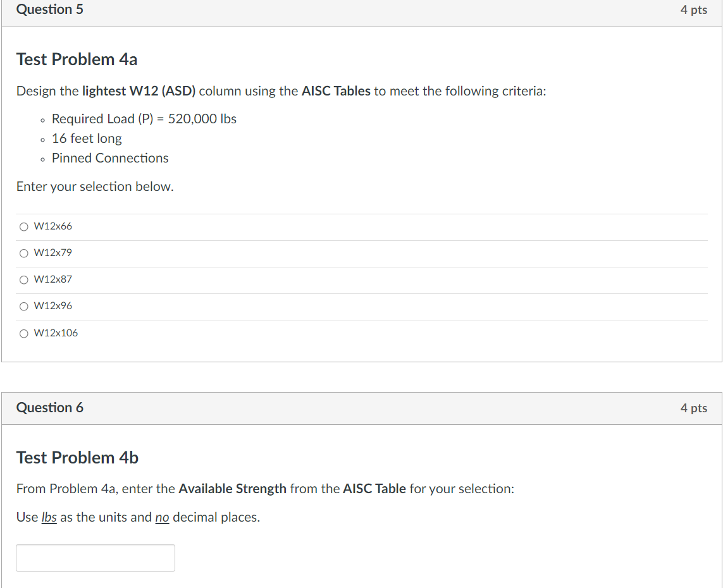Click the Question 5 header title

point(50,9)
